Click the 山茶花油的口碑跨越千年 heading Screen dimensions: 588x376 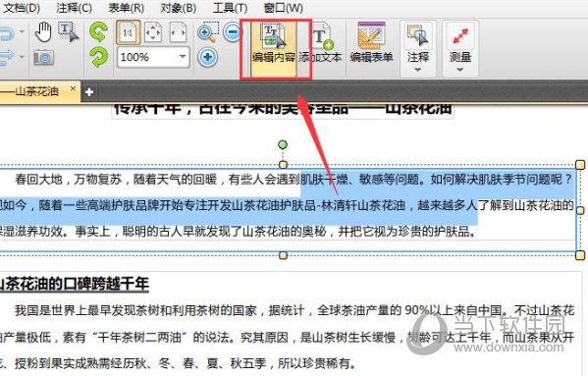(75, 284)
